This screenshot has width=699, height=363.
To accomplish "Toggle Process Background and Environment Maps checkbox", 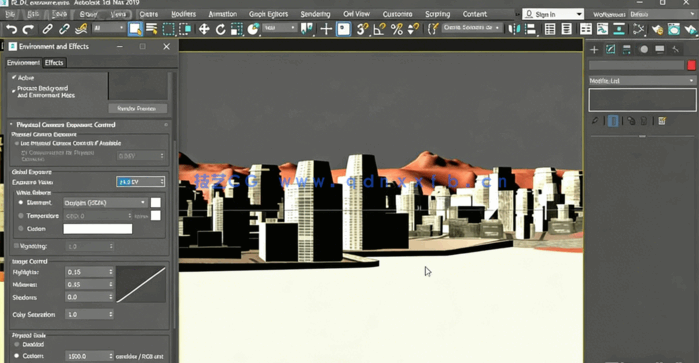I will [14, 91].
